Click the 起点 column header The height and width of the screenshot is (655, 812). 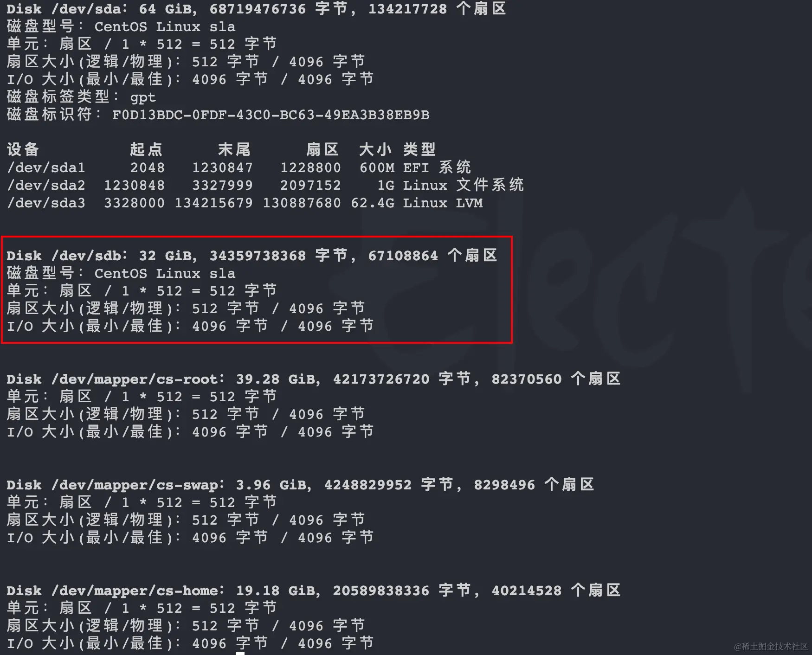coord(146,149)
